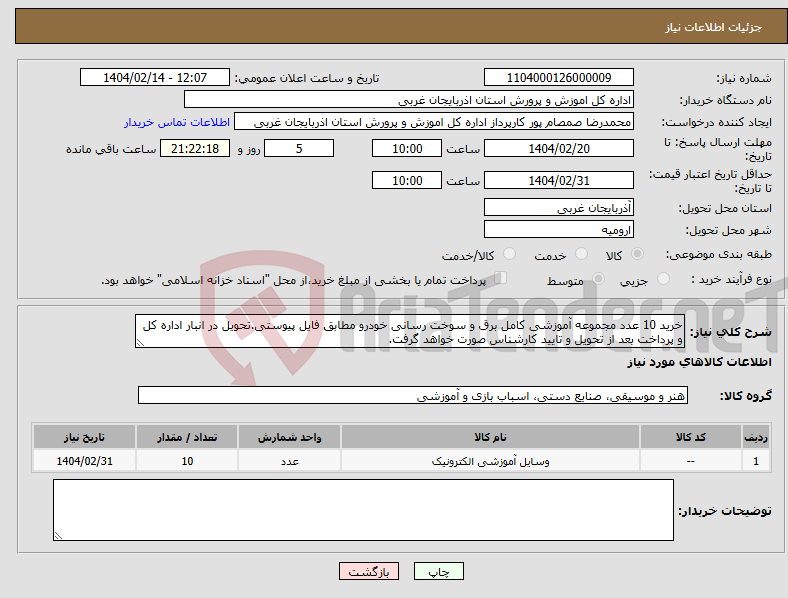Click the جزئیات اطلاعات نیاز page header
788x598 pixels.
(x=714, y=27)
